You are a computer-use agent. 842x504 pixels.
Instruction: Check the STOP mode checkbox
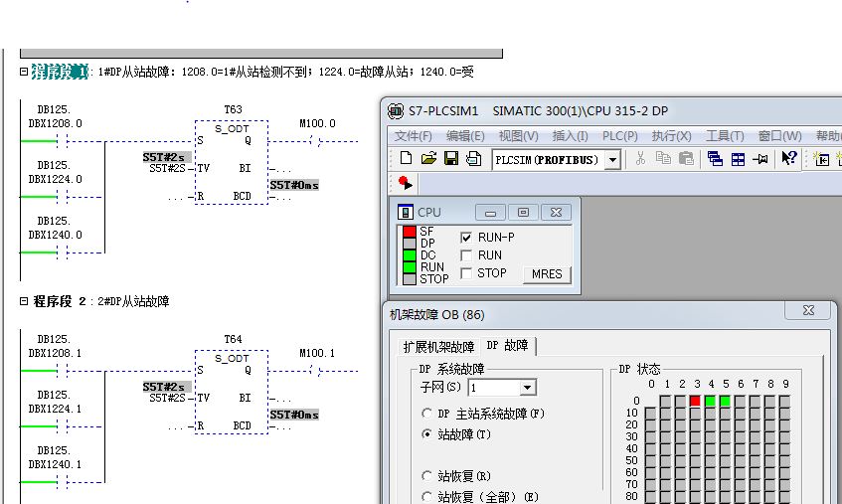(466, 273)
